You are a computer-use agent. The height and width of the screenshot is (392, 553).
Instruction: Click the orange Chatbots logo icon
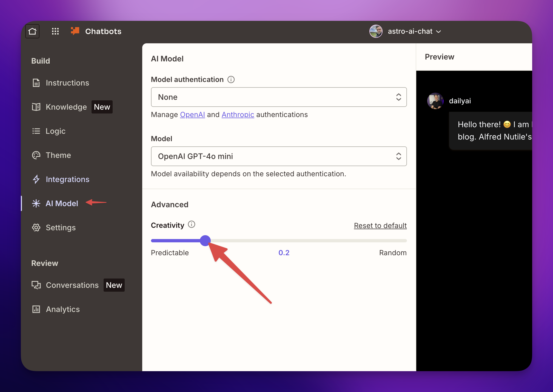tap(75, 31)
